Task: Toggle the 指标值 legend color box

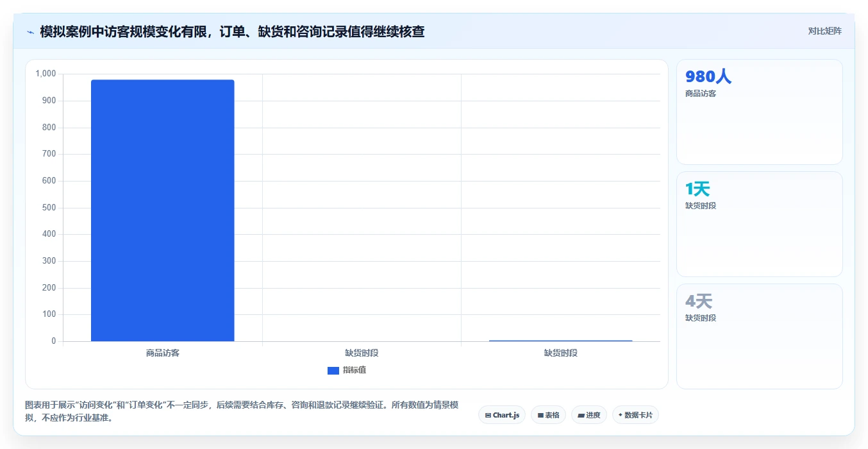Action: click(333, 370)
